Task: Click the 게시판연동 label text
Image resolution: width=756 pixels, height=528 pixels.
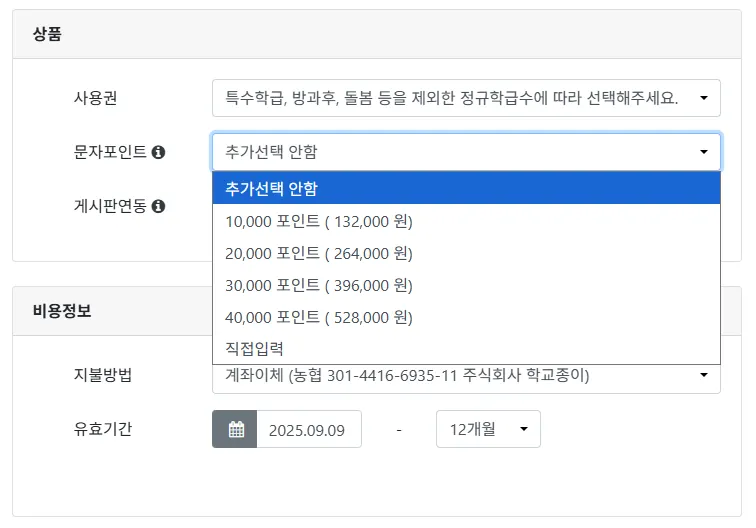Action: coord(103,206)
